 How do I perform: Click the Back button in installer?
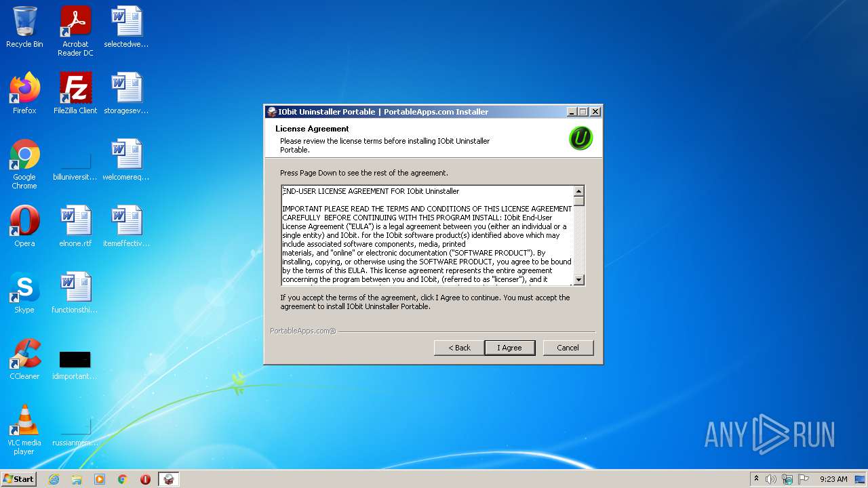coord(459,348)
